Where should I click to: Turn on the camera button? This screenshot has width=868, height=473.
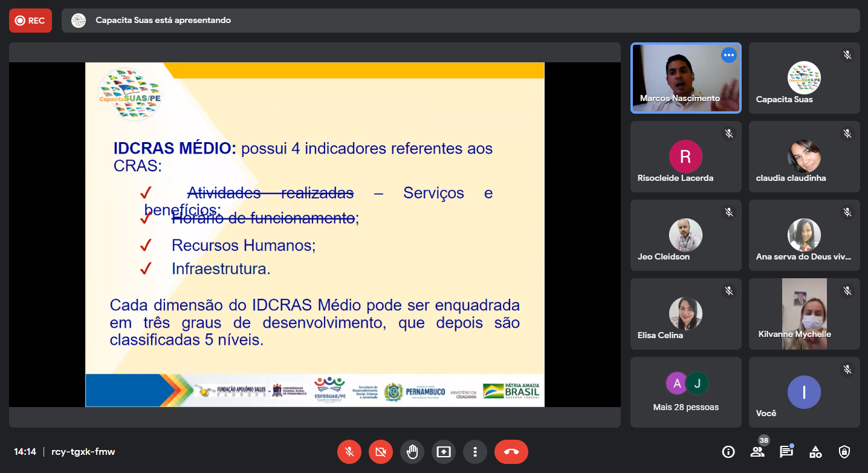381,452
